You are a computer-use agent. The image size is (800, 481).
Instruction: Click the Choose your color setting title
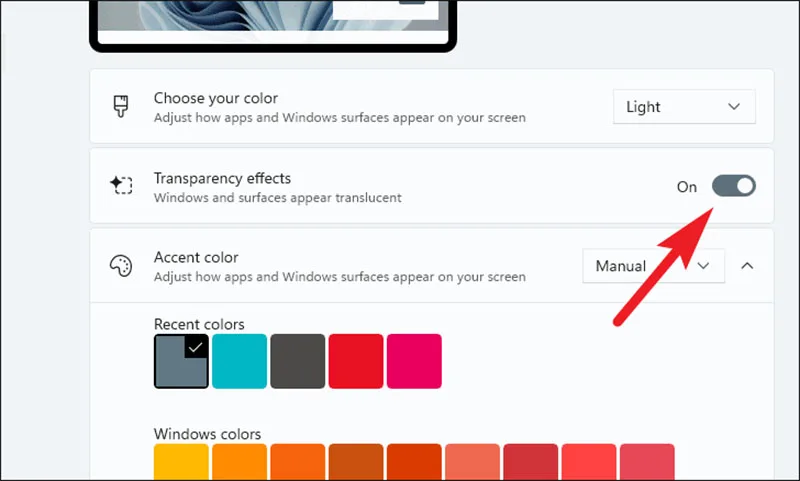(216, 98)
